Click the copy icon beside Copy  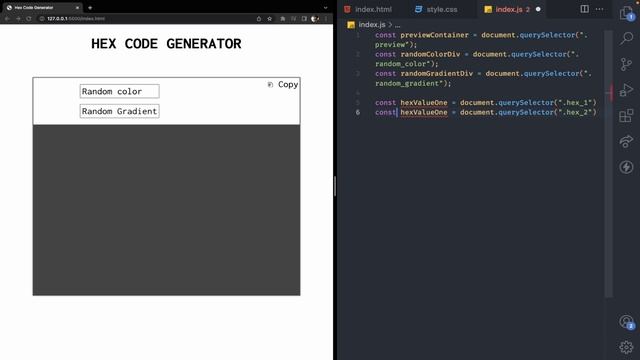(270, 84)
